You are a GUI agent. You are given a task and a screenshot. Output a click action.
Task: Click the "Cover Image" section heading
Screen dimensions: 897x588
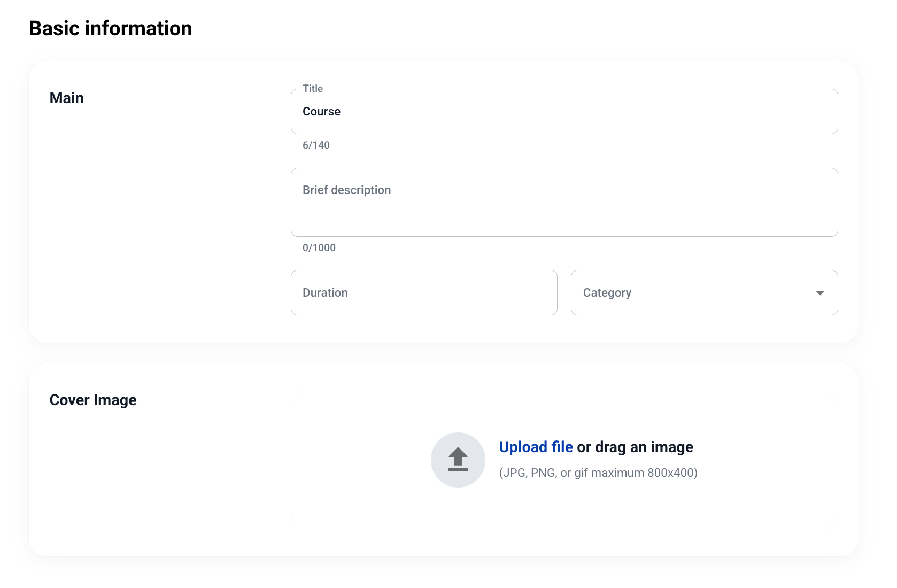93,400
